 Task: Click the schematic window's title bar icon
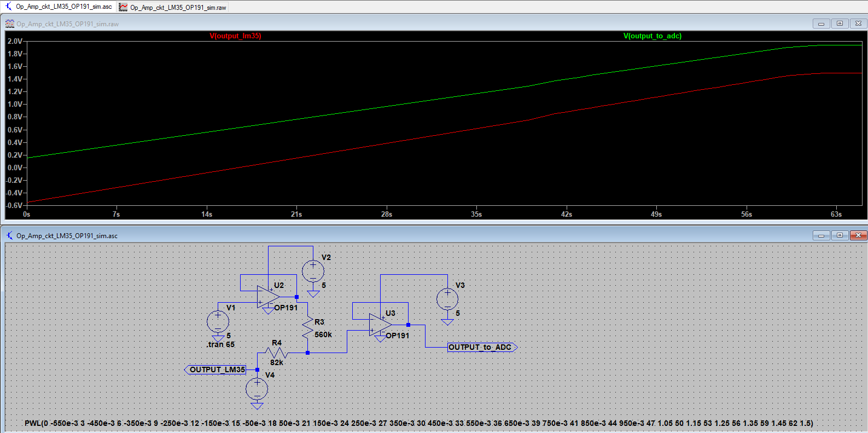pyautogui.click(x=10, y=235)
